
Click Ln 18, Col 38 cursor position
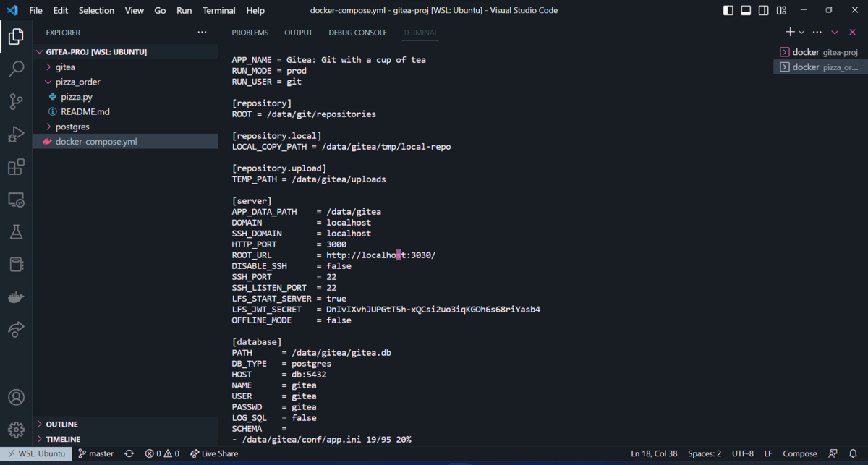(654, 453)
